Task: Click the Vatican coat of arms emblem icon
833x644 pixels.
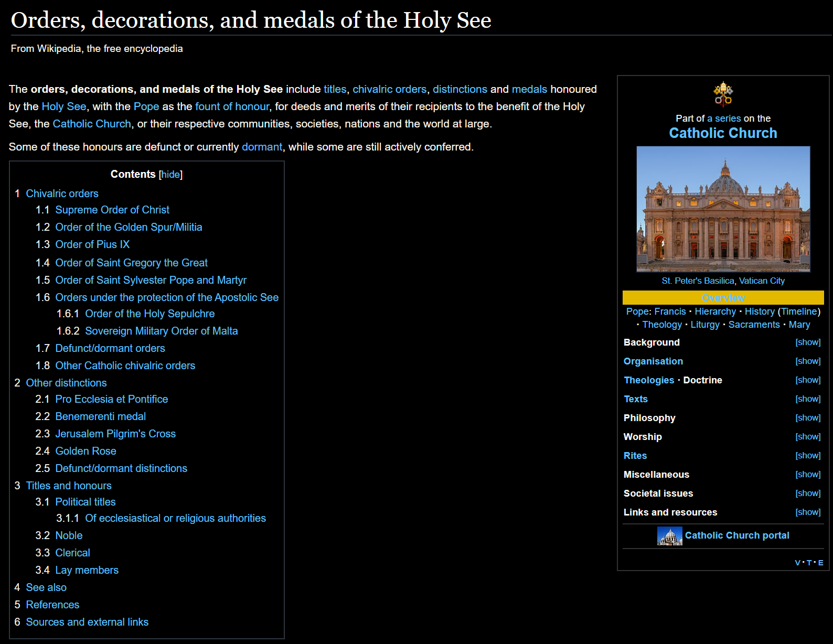Action: click(723, 94)
